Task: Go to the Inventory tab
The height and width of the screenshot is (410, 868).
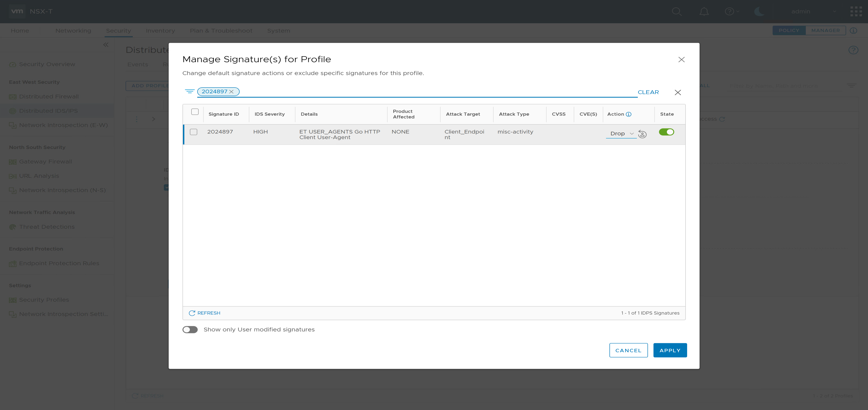Action: pyautogui.click(x=160, y=31)
